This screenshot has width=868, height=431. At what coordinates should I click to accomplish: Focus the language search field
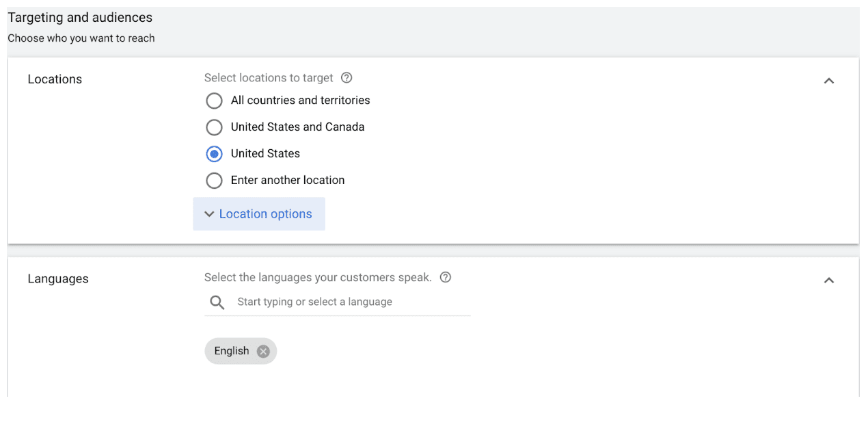(338, 302)
